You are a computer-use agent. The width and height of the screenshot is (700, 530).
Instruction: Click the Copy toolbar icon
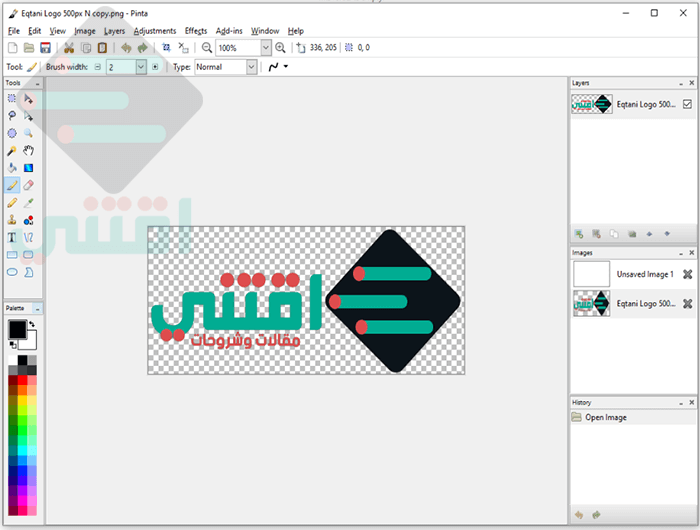(x=86, y=48)
